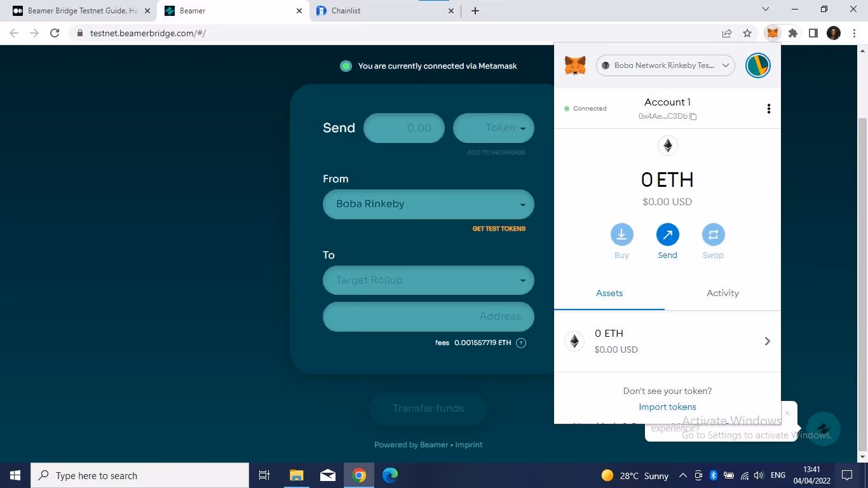Open the Boba Network Rinkeby network dropdown

(x=665, y=65)
